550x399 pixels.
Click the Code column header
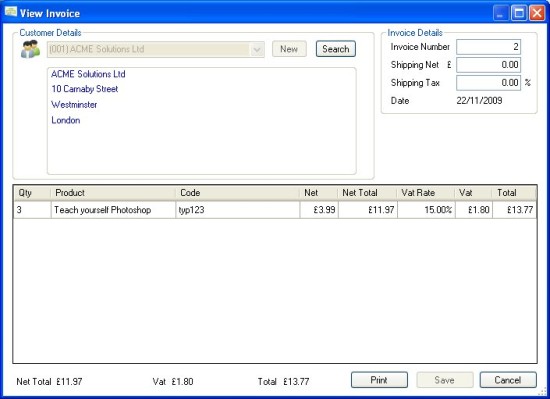coord(237,193)
